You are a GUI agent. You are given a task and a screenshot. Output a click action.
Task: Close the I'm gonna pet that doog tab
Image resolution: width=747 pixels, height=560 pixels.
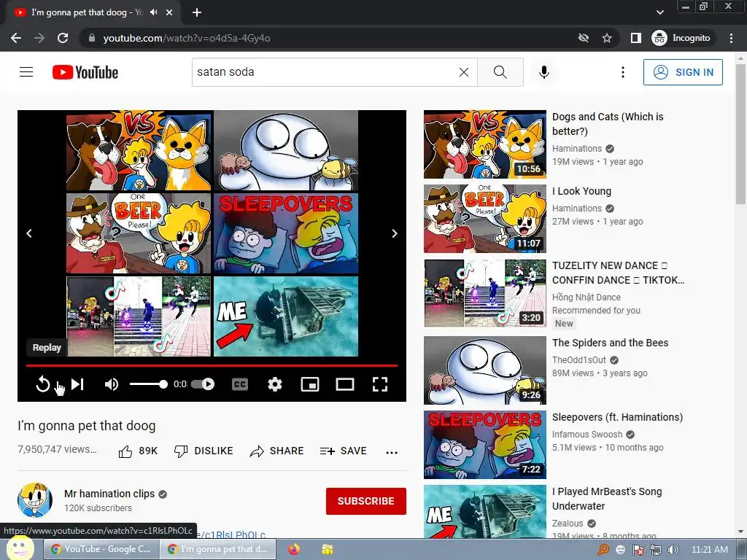(169, 13)
